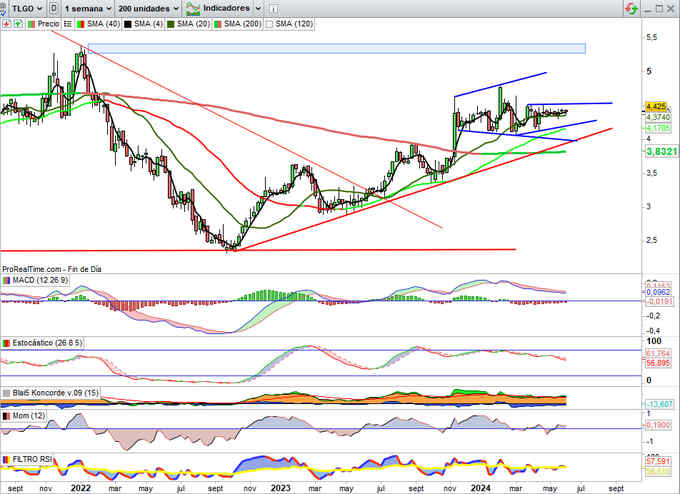Click the ProRealTime.com - Fin de Día text
The image size is (680, 494).
pyautogui.click(x=52, y=269)
